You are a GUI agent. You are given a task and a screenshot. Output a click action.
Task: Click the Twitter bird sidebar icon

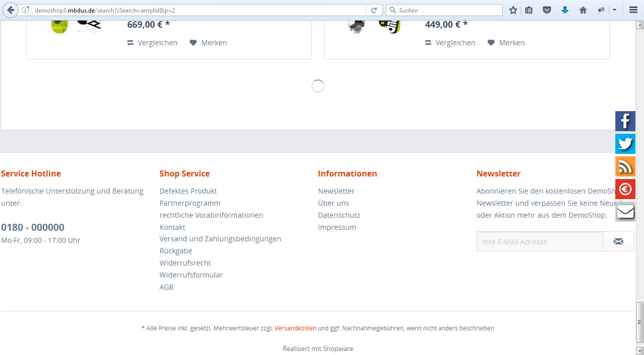pos(625,144)
